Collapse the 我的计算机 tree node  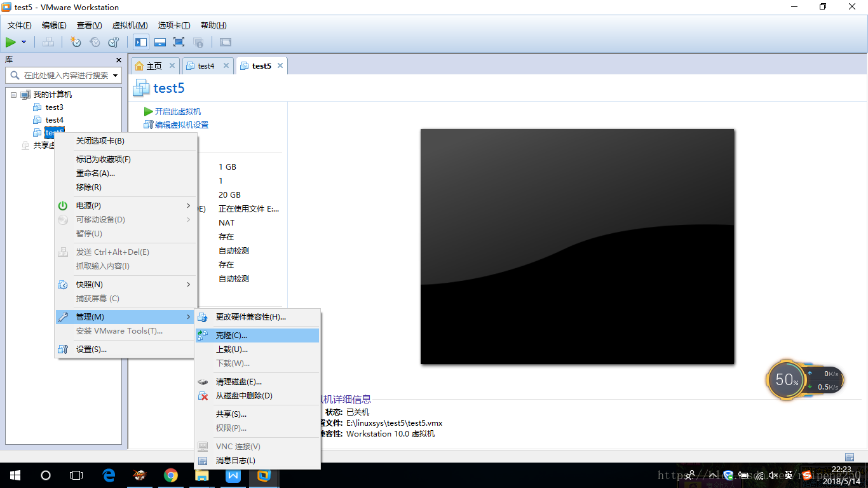coord(13,95)
